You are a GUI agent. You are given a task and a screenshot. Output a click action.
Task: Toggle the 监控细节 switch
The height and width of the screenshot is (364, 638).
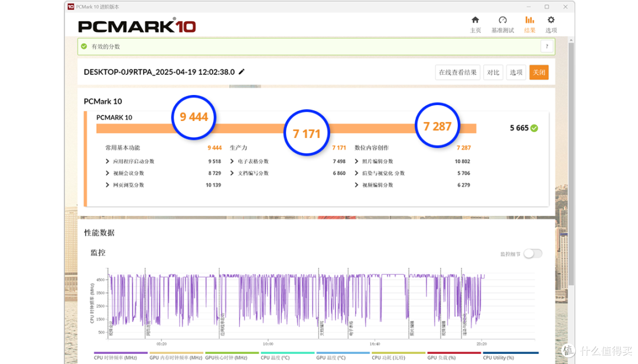(x=533, y=254)
